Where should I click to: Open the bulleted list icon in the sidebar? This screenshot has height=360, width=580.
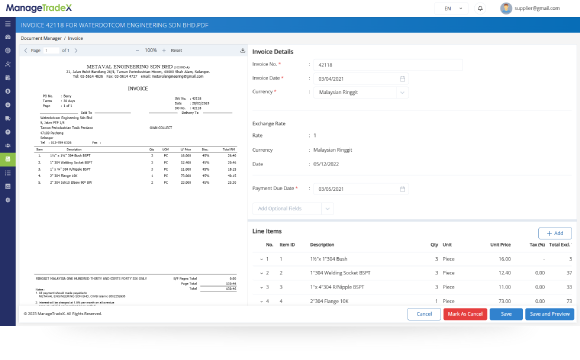point(8,173)
